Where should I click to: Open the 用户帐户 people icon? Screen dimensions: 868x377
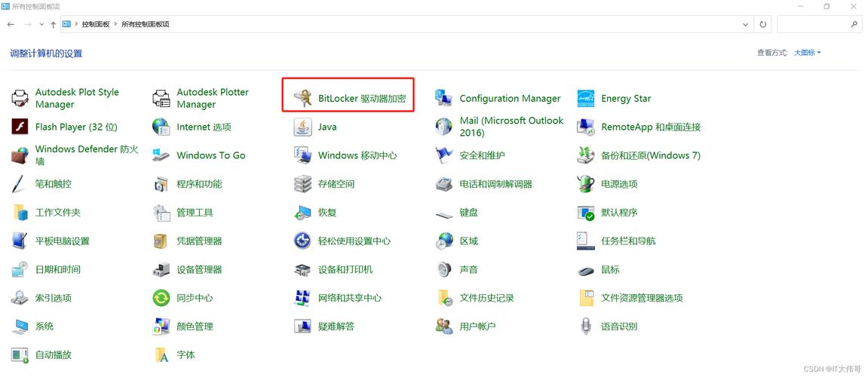point(444,326)
